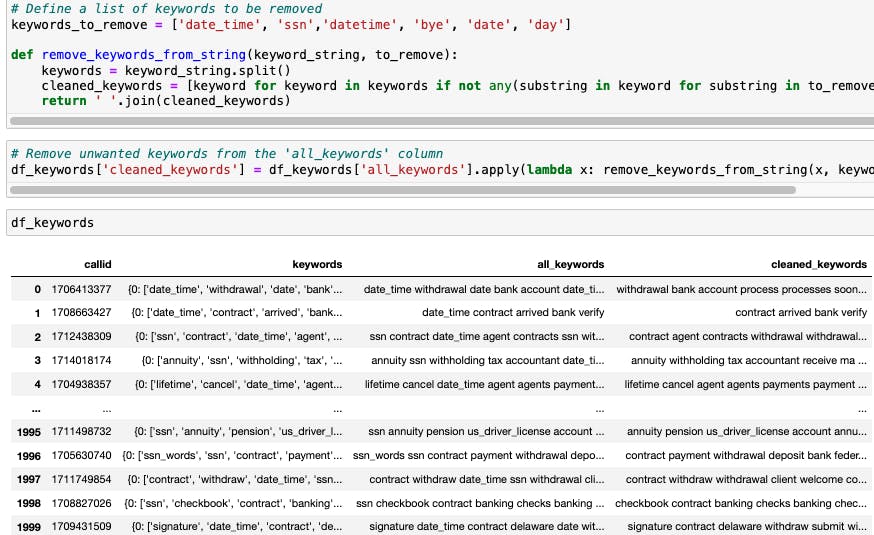Click cleaned_keywords cell 'contract arrived bank verify'
The image size is (874, 535).
pyautogui.click(x=801, y=312)
